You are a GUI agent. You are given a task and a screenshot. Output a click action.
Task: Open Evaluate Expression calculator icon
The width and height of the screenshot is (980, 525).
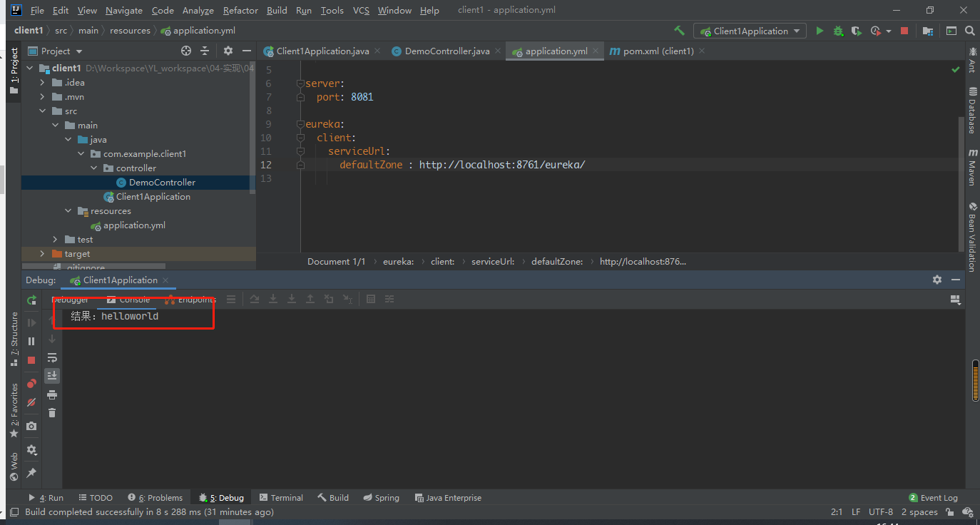click(371, 299)
